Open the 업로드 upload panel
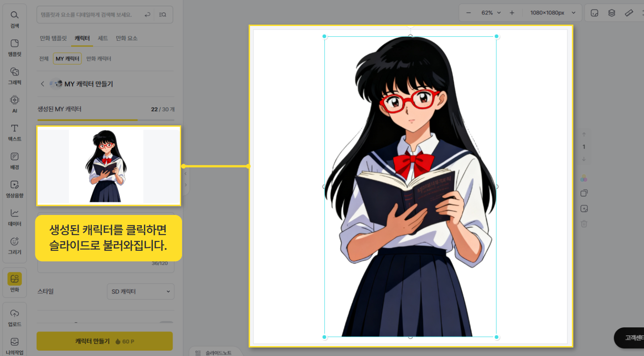This screenshot has height=356, width=644. (x=14, y=317)
